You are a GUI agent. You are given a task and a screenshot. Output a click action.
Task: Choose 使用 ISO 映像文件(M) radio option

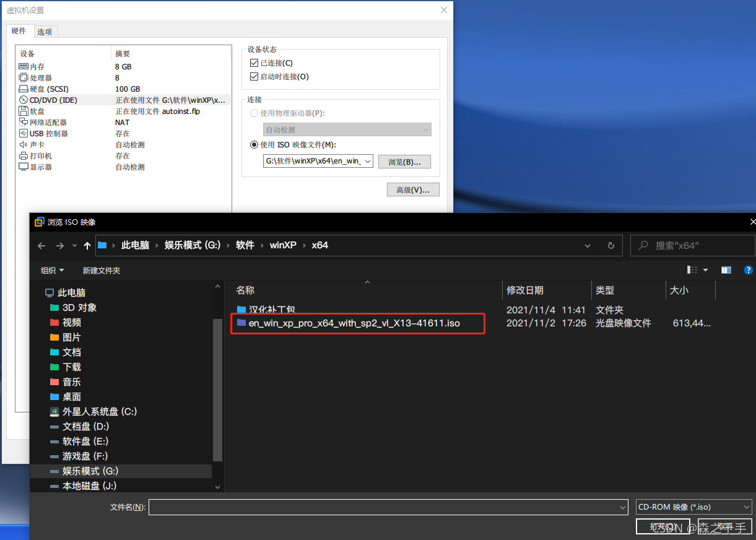(254, 145)
